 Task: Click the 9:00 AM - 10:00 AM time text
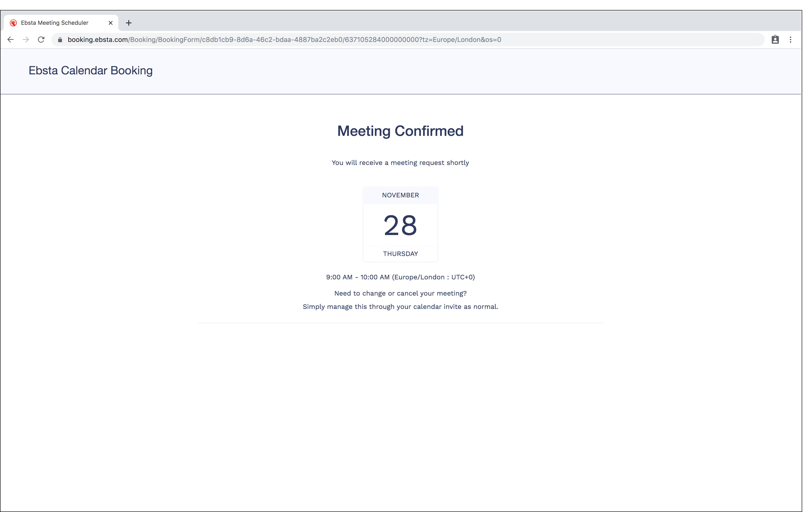400,277
